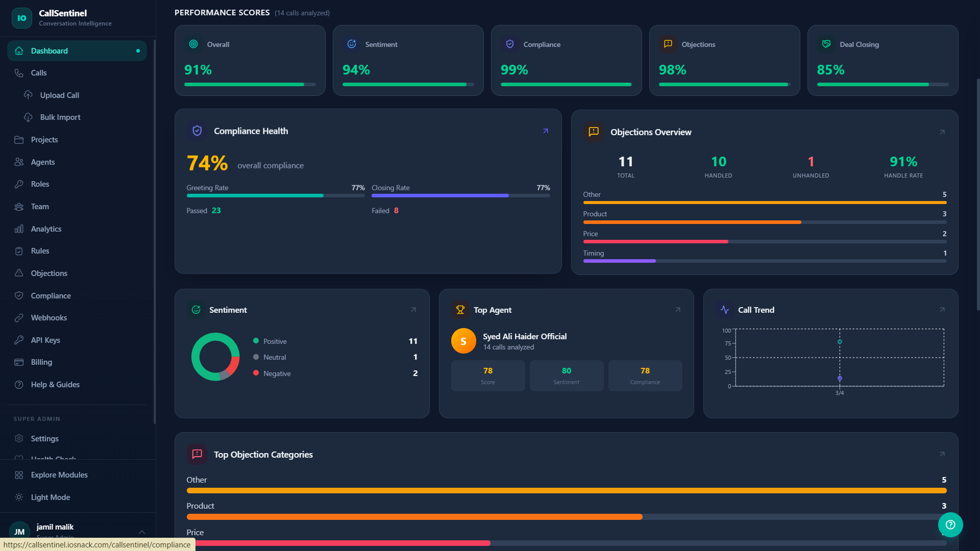
Task: Click the Settings gear icon
Action: tap(19, 439)
